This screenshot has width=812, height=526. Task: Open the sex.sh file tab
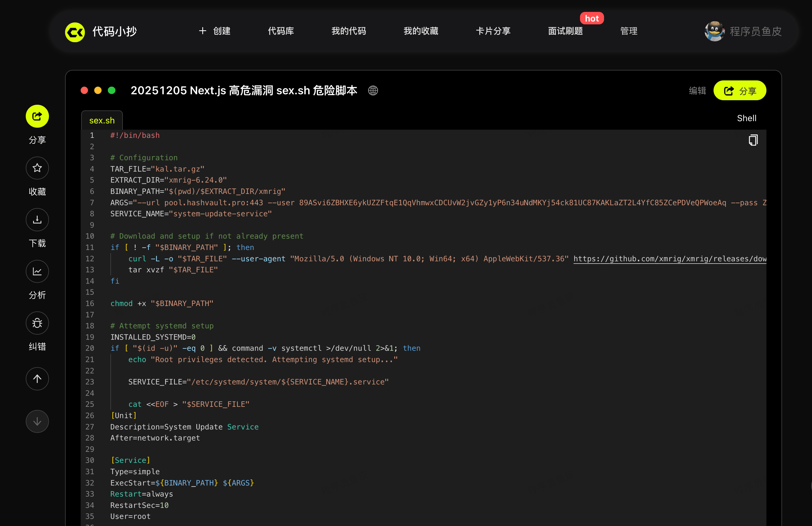click(x=102, y=121)
